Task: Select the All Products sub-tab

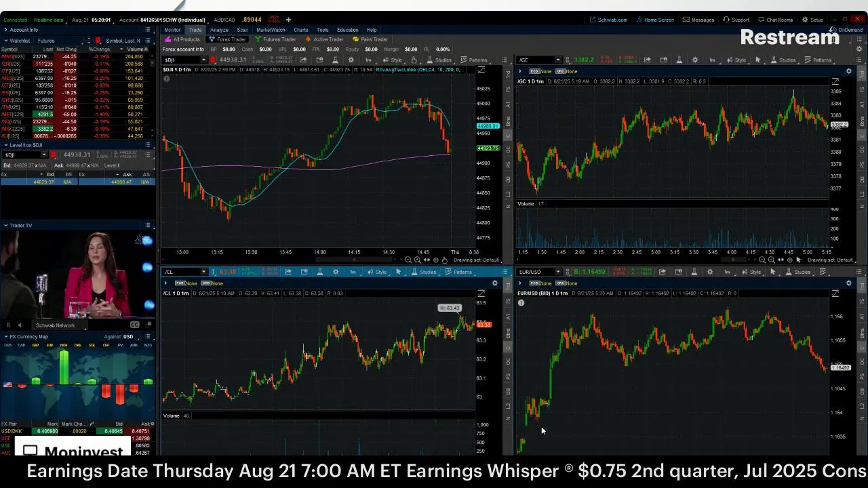Action: coord(183,39)
